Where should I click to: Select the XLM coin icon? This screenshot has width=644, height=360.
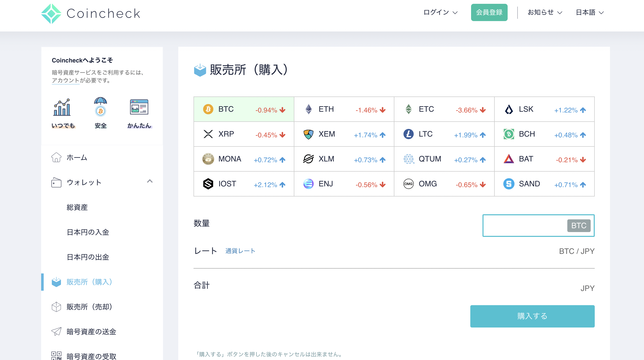click(308, 159)
